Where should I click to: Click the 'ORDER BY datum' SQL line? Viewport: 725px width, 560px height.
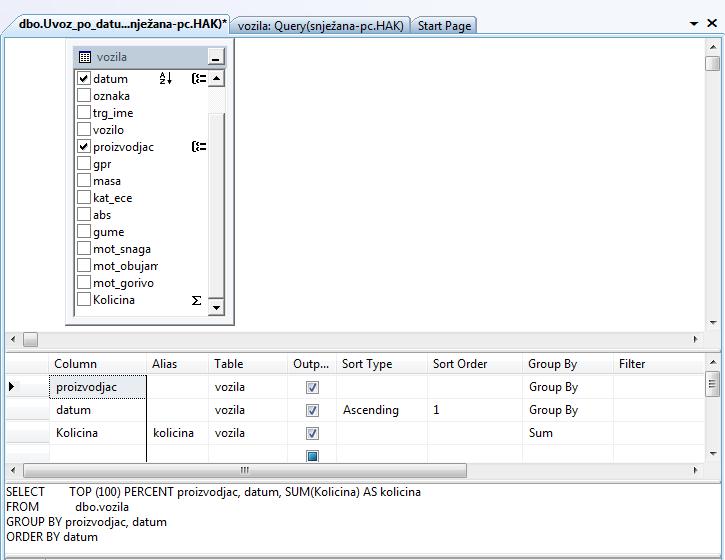click(x=52, y=537)
